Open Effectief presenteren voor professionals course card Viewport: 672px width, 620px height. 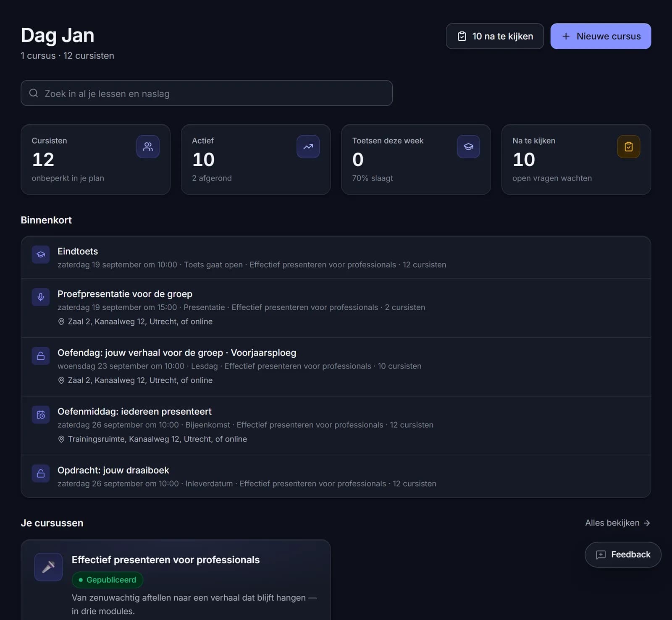tap(176, 580)
